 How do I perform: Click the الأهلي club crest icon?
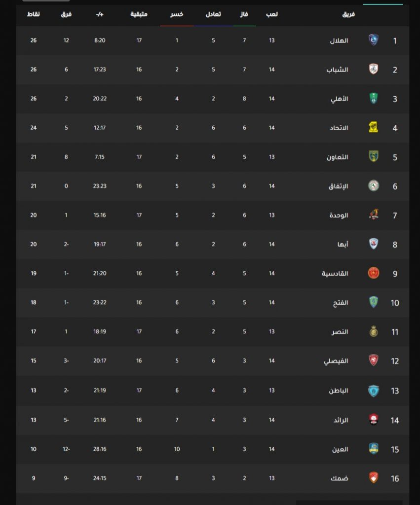[374, 99]
